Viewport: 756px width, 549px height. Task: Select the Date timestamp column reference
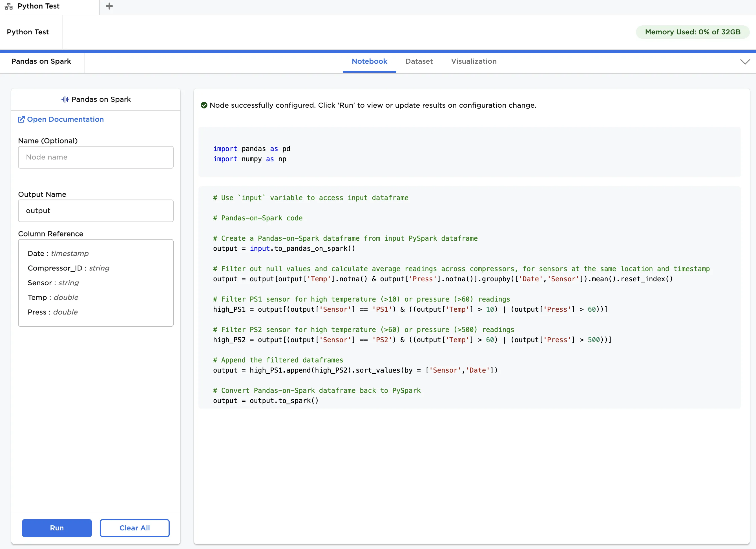58,253
